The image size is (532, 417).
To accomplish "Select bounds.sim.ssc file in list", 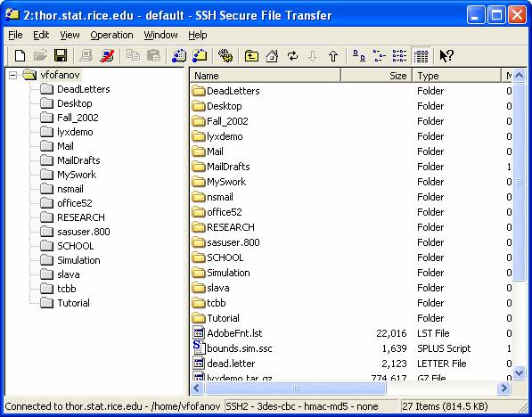I will click(x=239, y=348).
